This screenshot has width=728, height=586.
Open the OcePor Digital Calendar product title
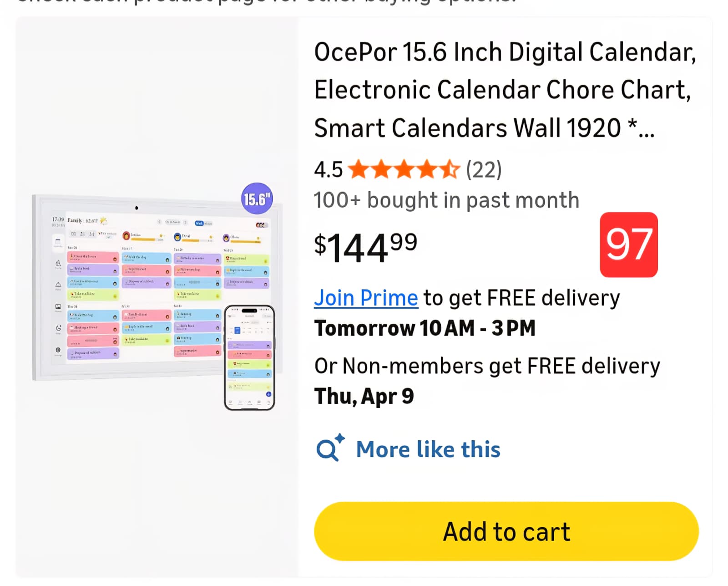505,90
